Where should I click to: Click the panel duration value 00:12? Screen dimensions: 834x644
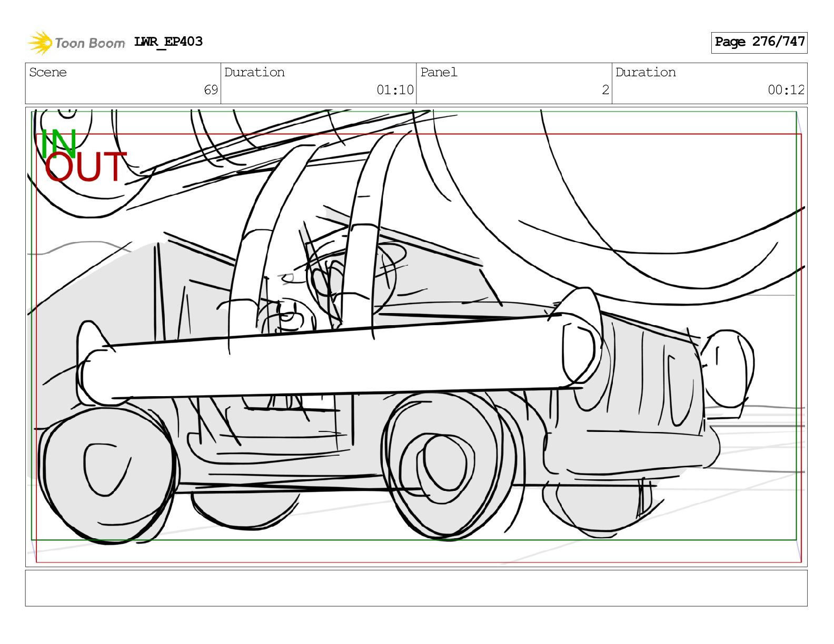(786, 90)
